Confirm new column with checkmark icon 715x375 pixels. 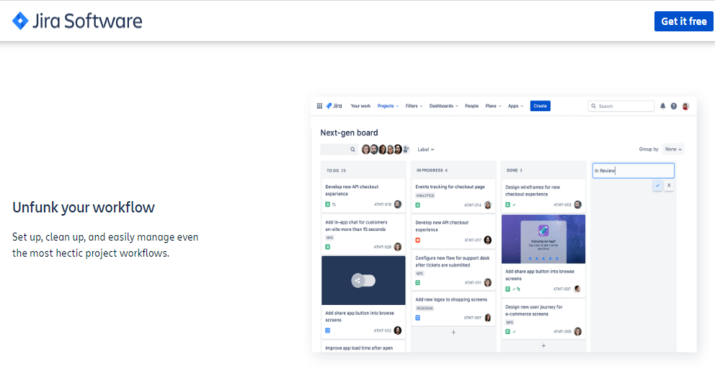point(657,185)
